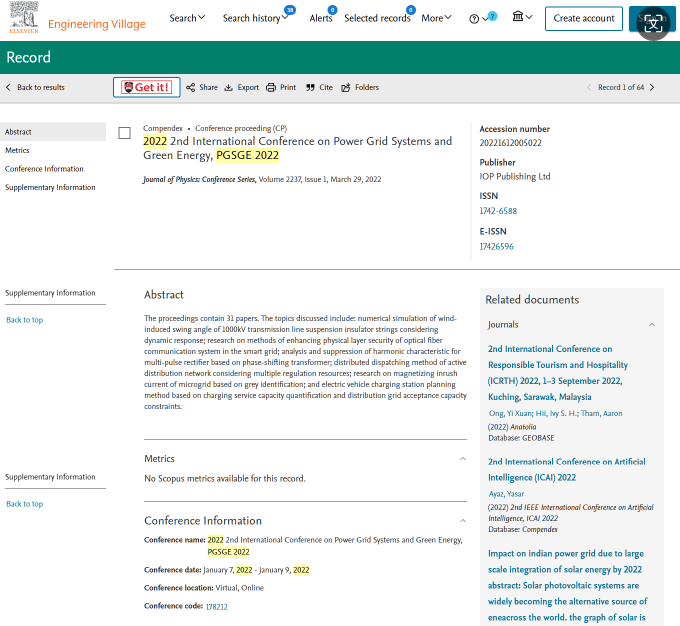Collapse the Metrics section
This screenshot has width=680, height=626.
[463, 459]
